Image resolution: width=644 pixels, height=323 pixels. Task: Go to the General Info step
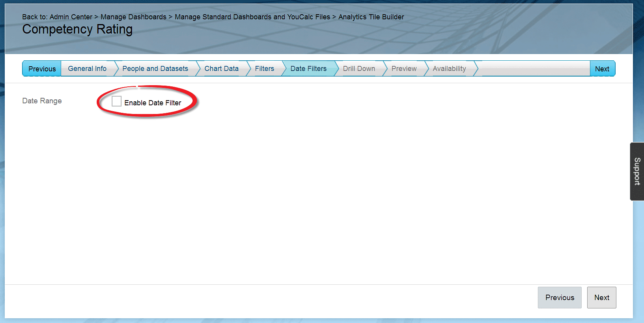click(x=87, y=69)
